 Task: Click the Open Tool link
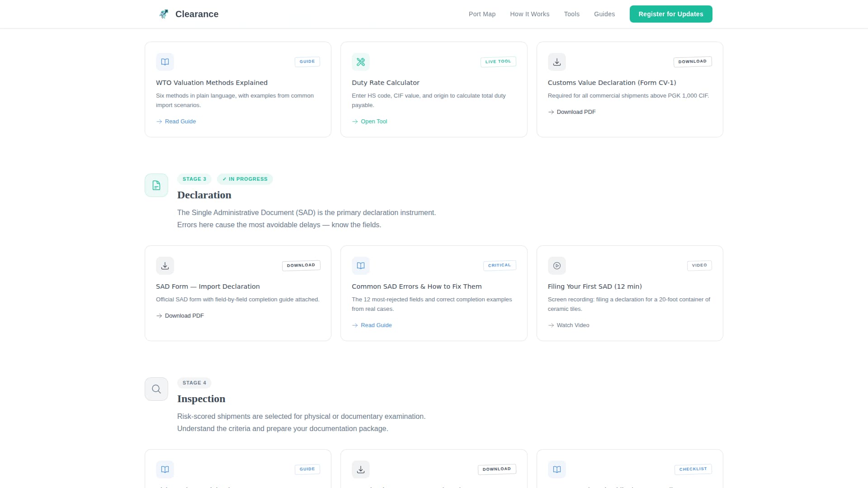coord(373,122)
